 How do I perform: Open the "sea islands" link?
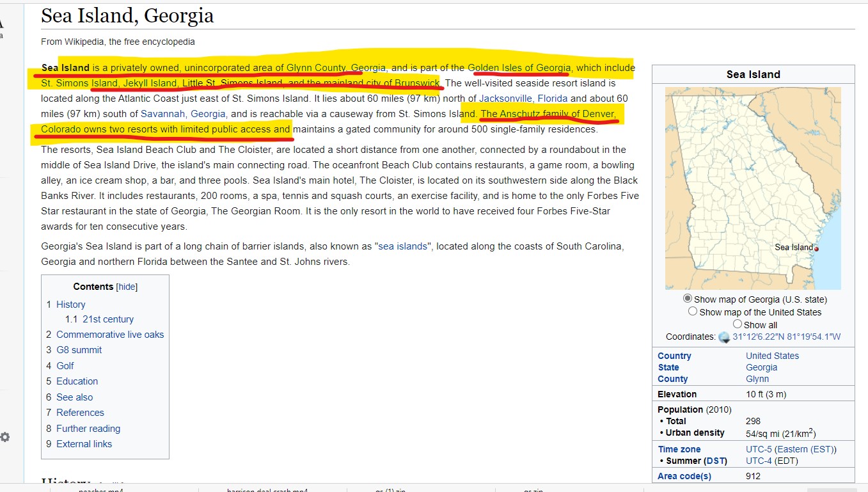coord(402,246)
